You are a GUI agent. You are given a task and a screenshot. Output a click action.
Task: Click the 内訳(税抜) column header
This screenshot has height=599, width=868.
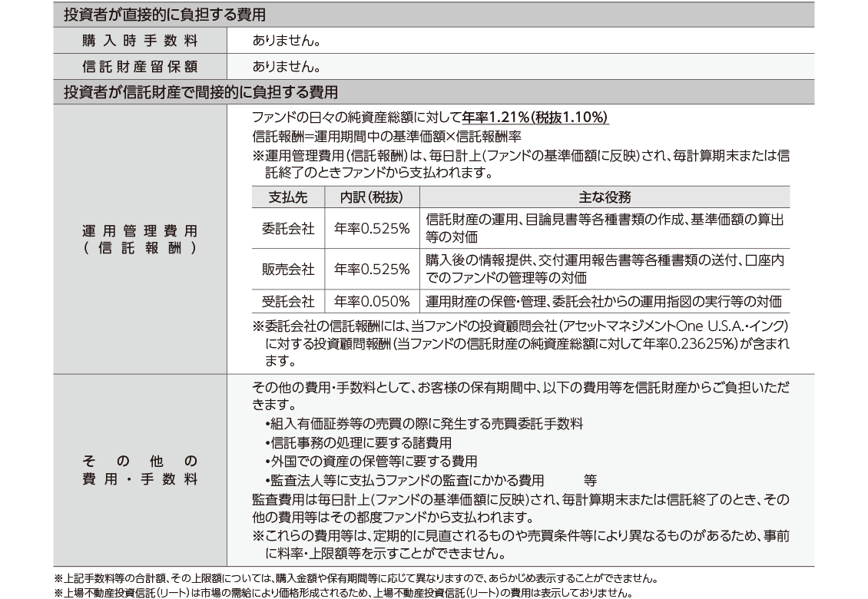point(372,197)
